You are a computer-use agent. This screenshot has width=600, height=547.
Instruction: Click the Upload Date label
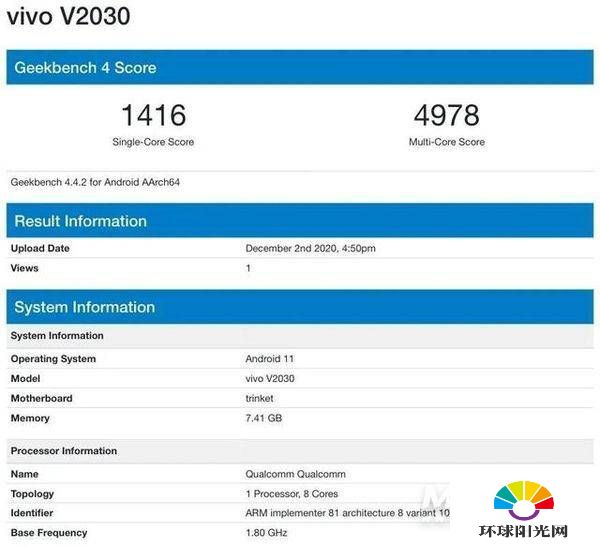click(40, 248)
